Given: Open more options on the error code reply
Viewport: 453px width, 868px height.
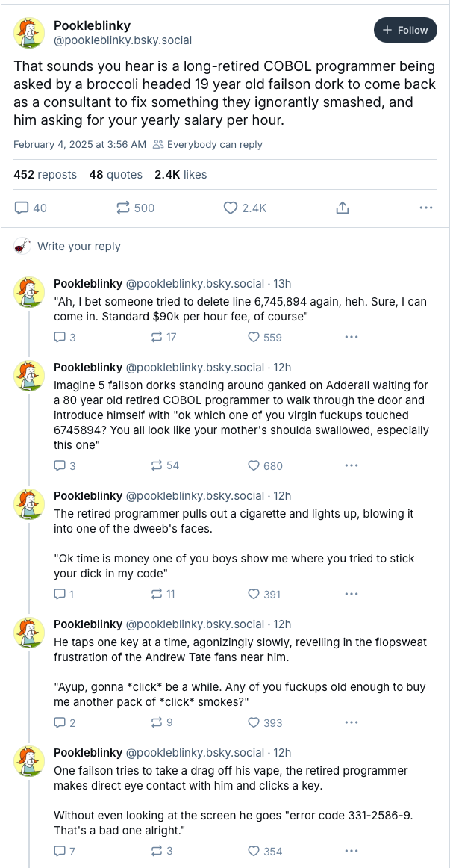Looking at the screenshot, I should coord(352,851).
